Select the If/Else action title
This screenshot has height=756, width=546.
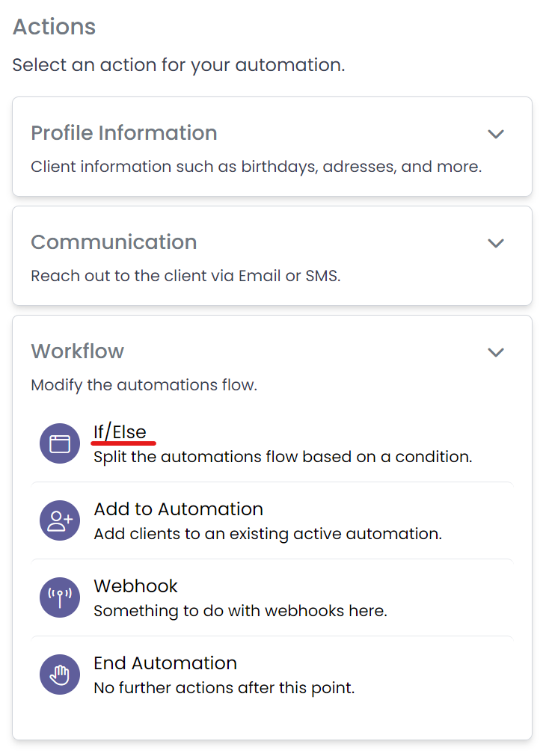pos(120,432)
